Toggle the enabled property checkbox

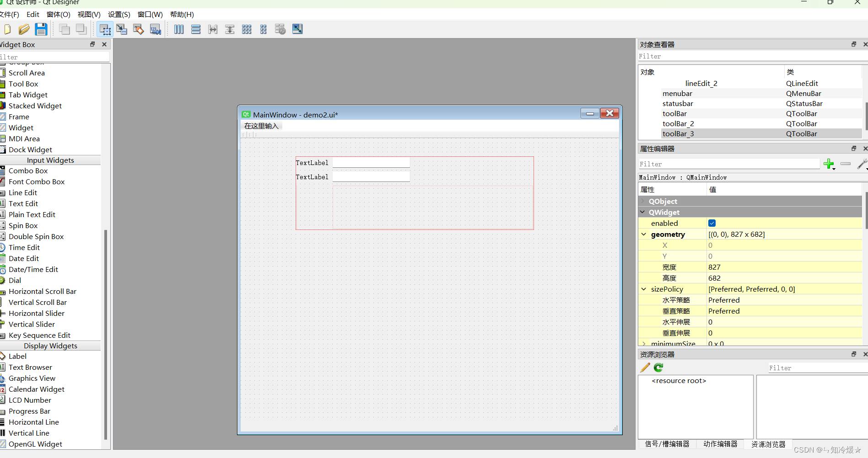coord(712,223)
